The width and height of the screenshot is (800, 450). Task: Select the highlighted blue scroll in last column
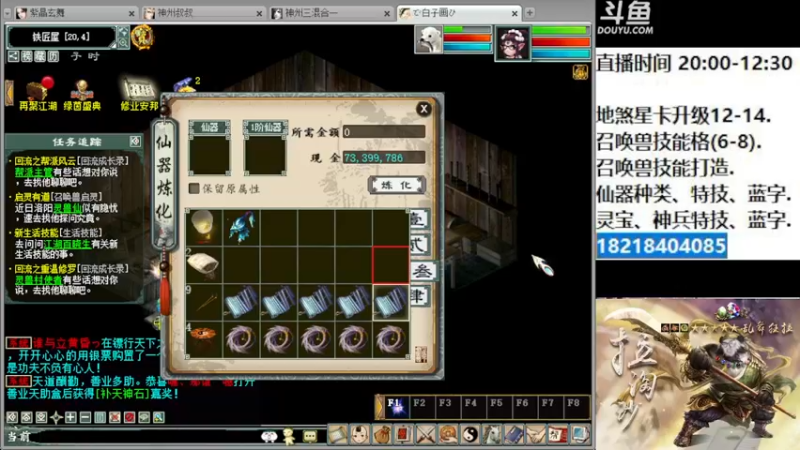pos(391,302)
